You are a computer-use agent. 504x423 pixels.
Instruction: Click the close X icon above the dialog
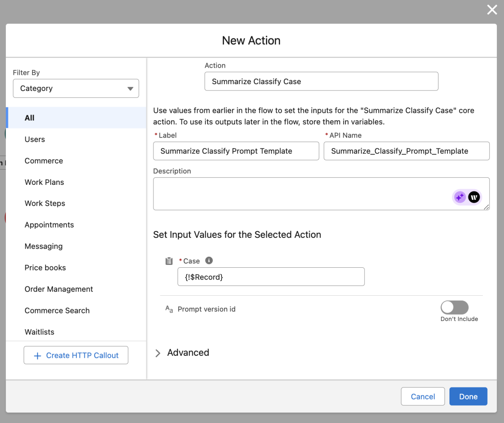coord(492,9)
